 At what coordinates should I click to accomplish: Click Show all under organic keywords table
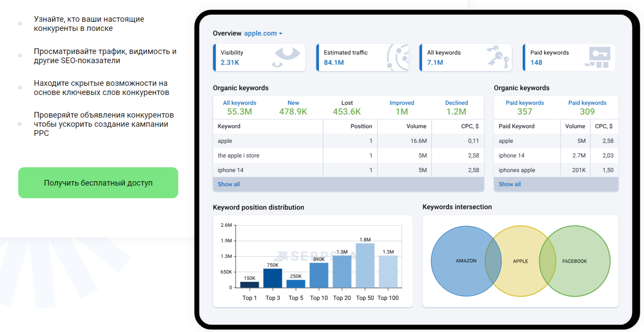[x=229, y=184]
